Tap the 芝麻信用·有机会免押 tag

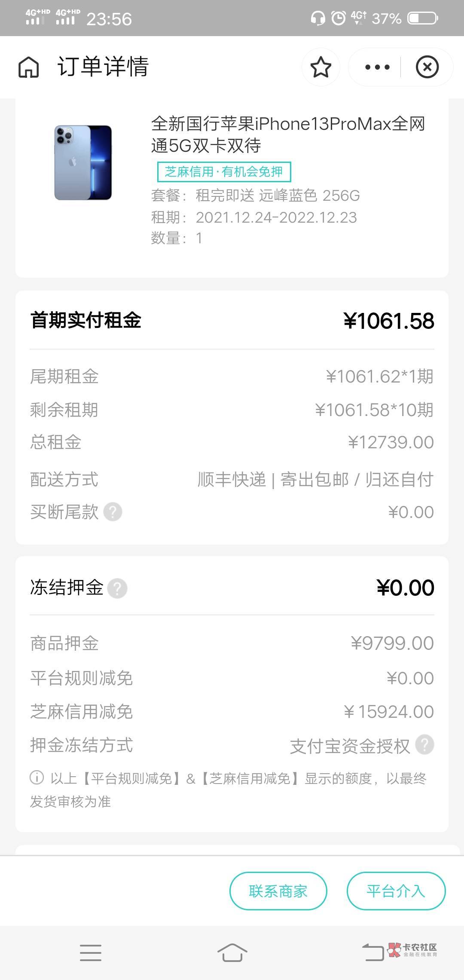coord(224,172)
